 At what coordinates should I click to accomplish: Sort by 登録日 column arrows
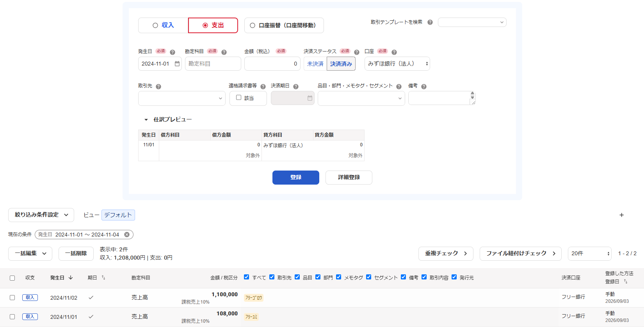626,281
